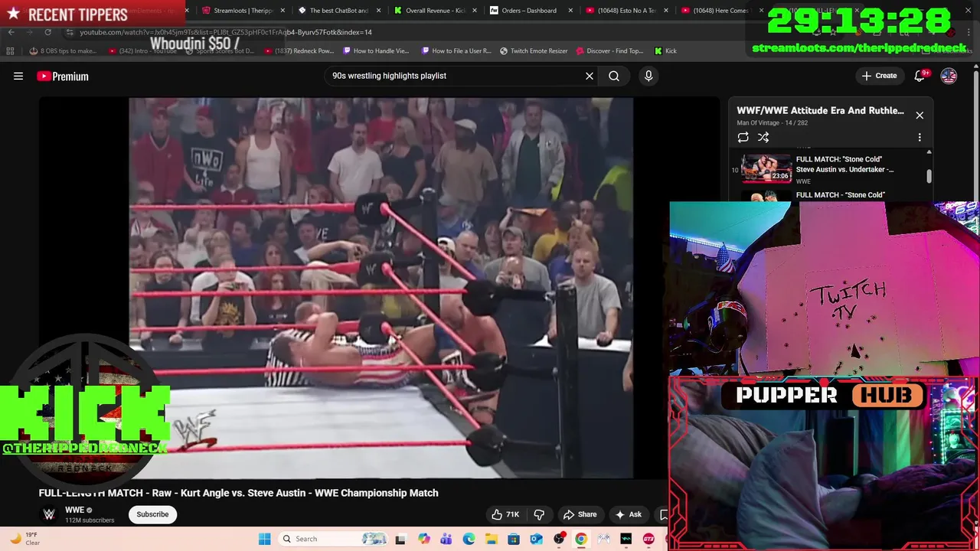This screenshot has height=551, width=980.
Task: Open the Kick bookmark
Action: click(x=665, y=51)
